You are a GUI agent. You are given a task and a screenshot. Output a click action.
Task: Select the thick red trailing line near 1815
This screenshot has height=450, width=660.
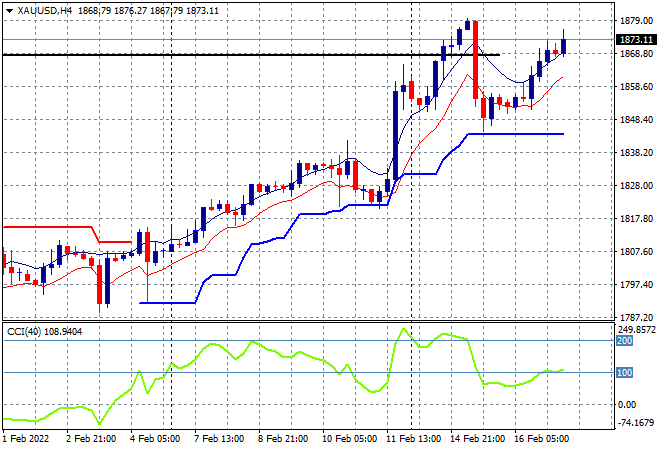click(x=46, y=227)
